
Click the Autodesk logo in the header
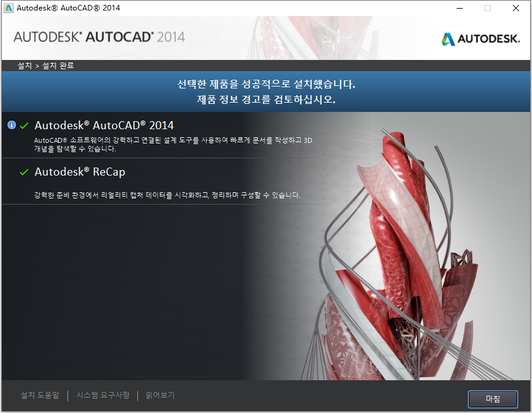481,39
